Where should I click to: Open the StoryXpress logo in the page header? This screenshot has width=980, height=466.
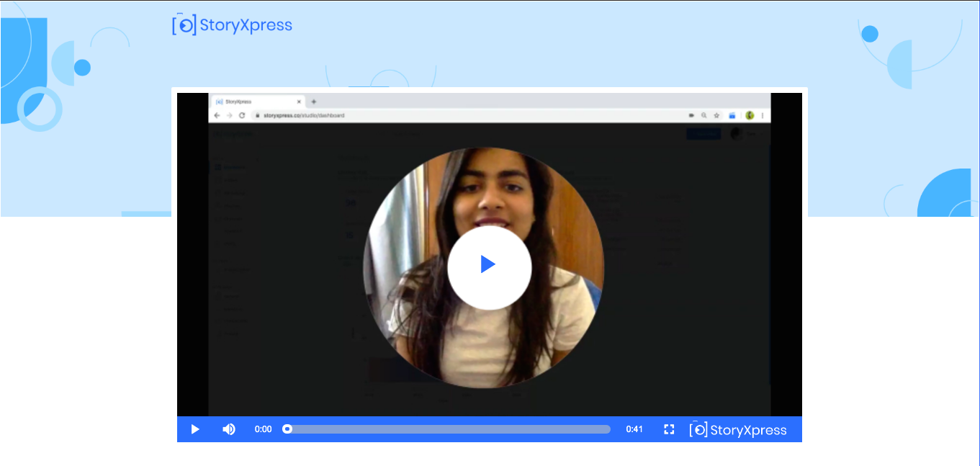tap(232, 24)
